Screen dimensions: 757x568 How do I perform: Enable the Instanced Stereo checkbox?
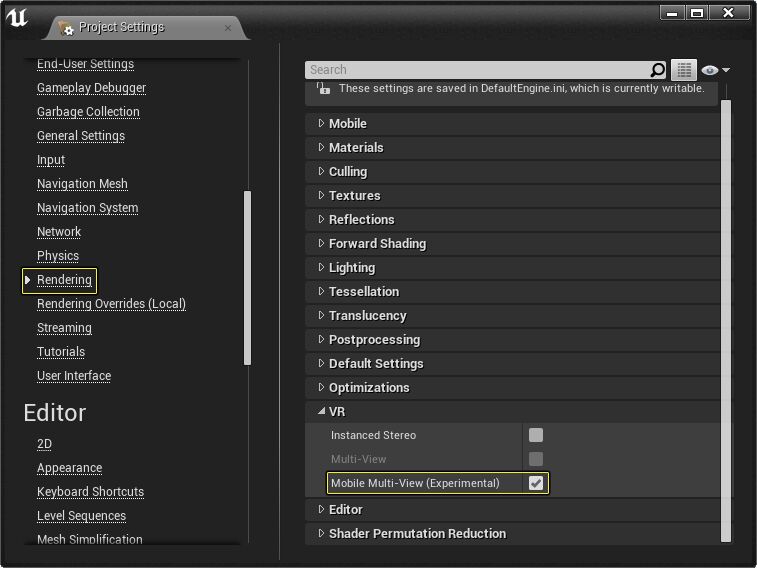pos(535,435)
